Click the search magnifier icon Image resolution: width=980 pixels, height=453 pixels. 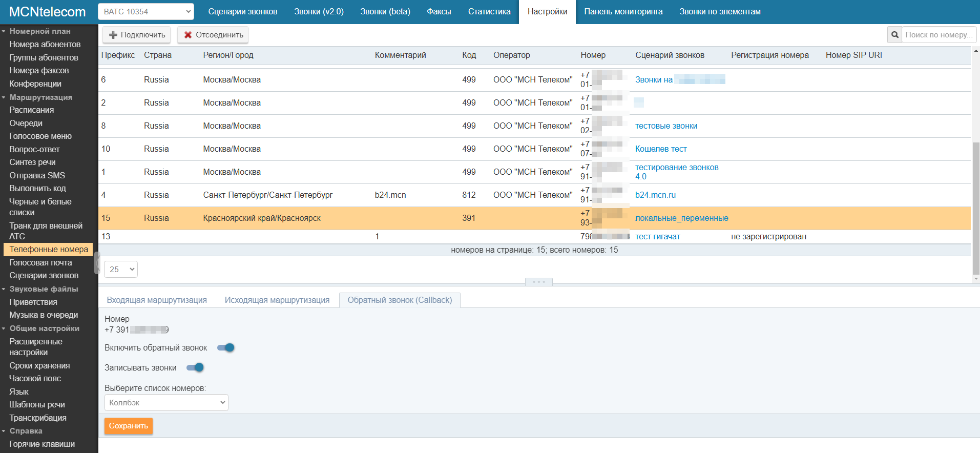pos(894,35)
